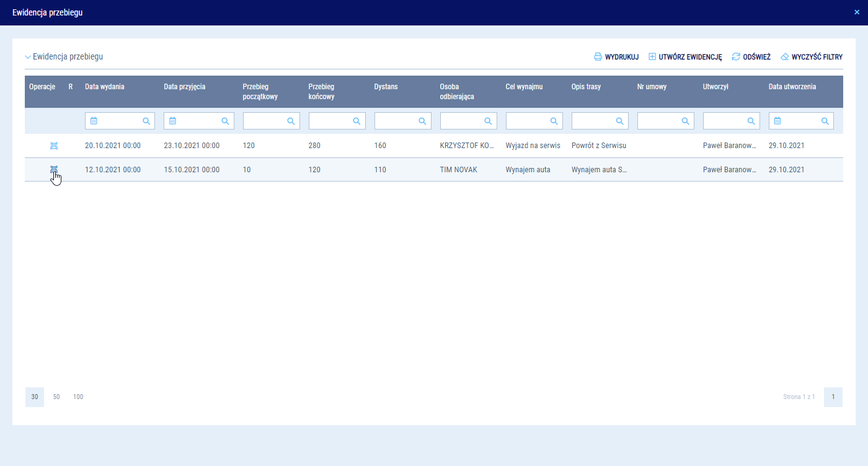Set page size to 100 rows
Viewport: 868px width, 466px height.
tap(78, 397)
